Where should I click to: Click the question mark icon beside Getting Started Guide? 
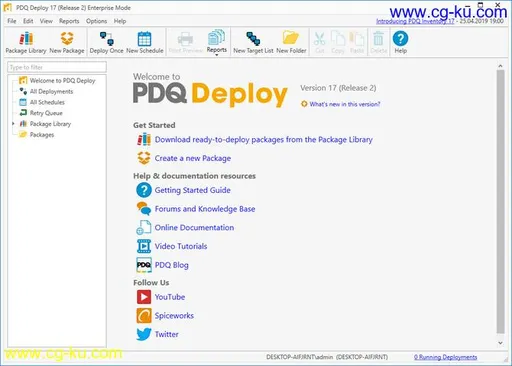(144, 190)
